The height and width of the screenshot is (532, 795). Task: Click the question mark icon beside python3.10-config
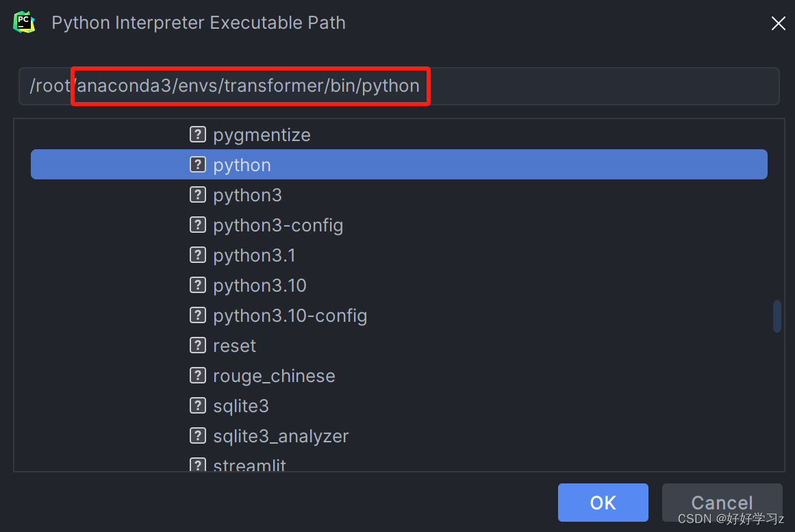click(198, 315)
